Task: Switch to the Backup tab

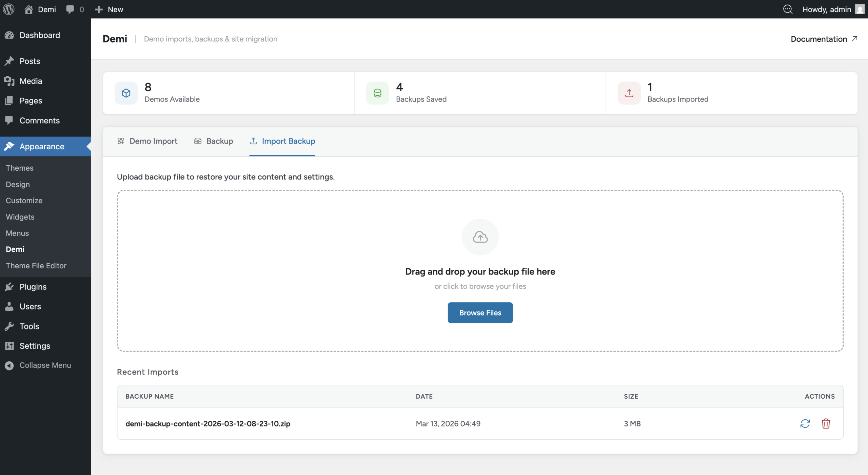Action: tap(214, 141)
